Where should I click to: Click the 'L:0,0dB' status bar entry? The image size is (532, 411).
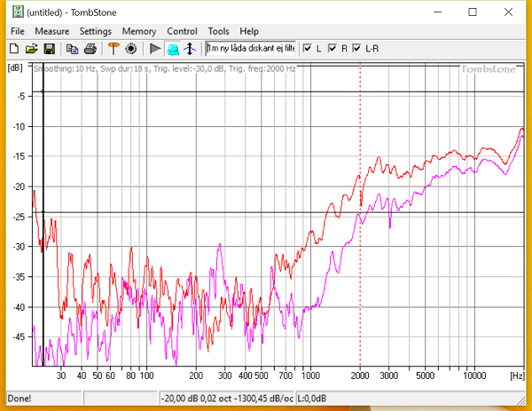(312, 398)
